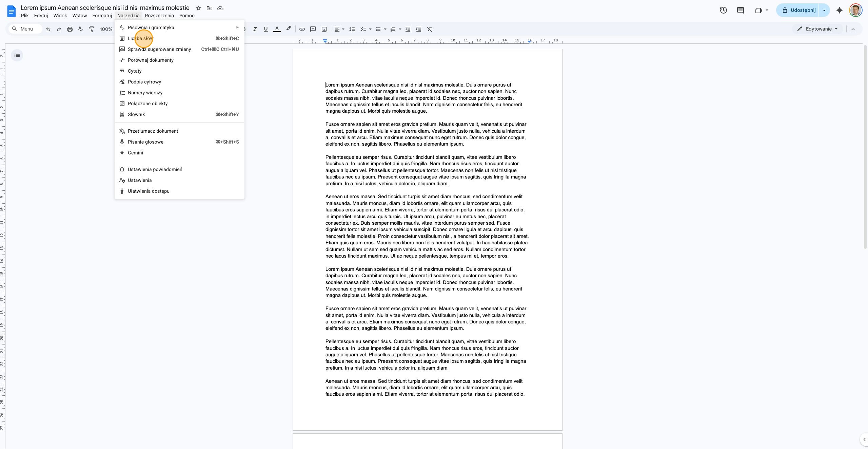
Task: Open the comments panel icon in the header
Action: (x=741, y=10)
